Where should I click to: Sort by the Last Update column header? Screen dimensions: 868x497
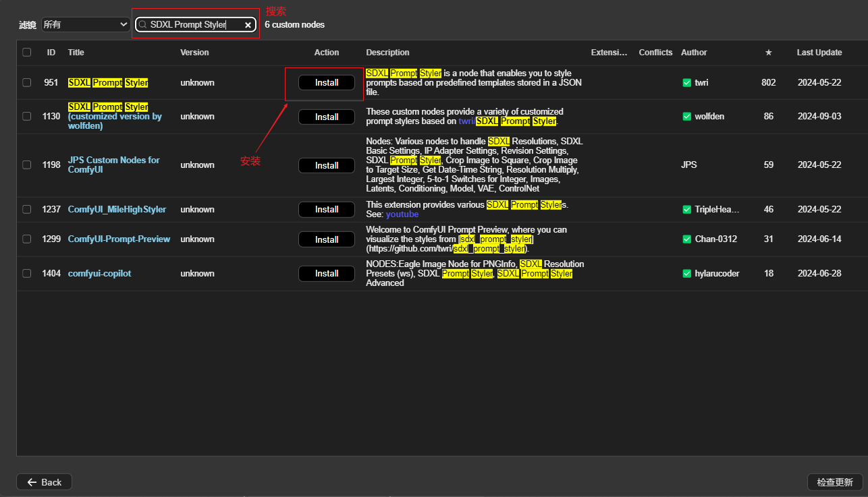tap(819, 52)
